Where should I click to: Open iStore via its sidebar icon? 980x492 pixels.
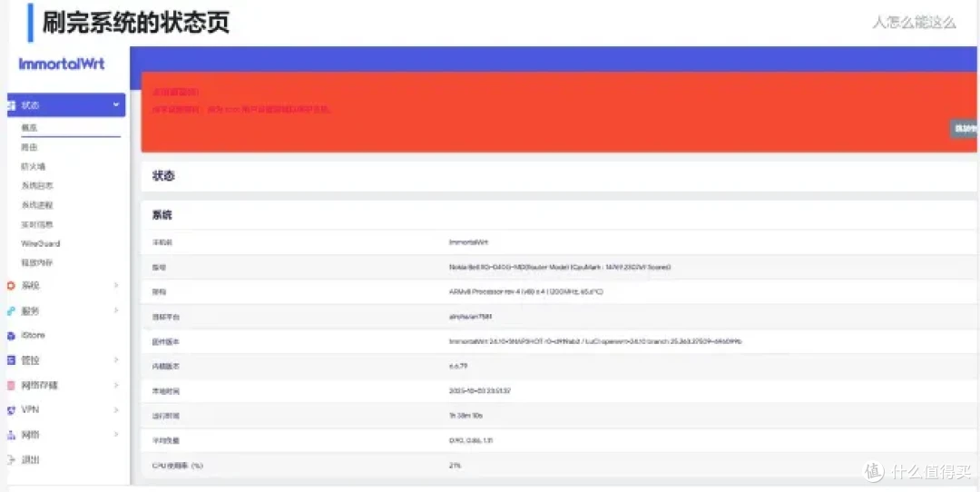(x=11, y=336)
